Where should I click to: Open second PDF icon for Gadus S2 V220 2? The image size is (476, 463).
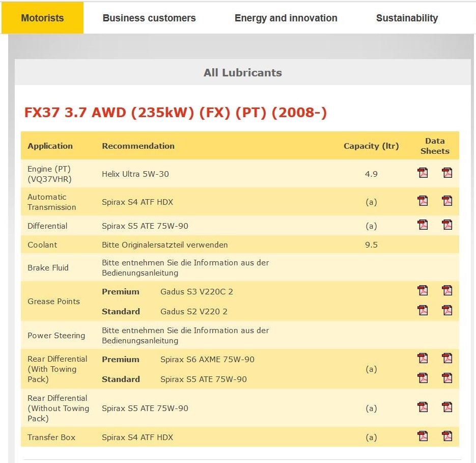click(x=447, y=311)
